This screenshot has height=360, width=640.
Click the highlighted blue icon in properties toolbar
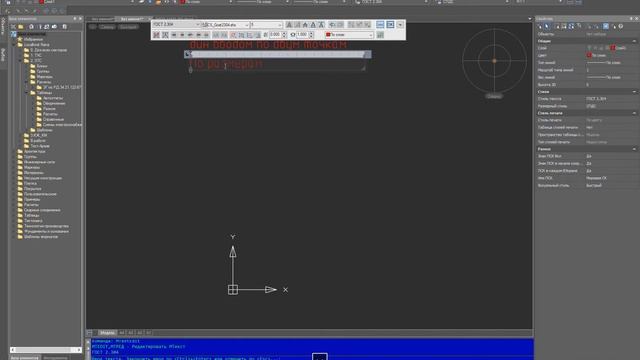[x=606, y=27]
